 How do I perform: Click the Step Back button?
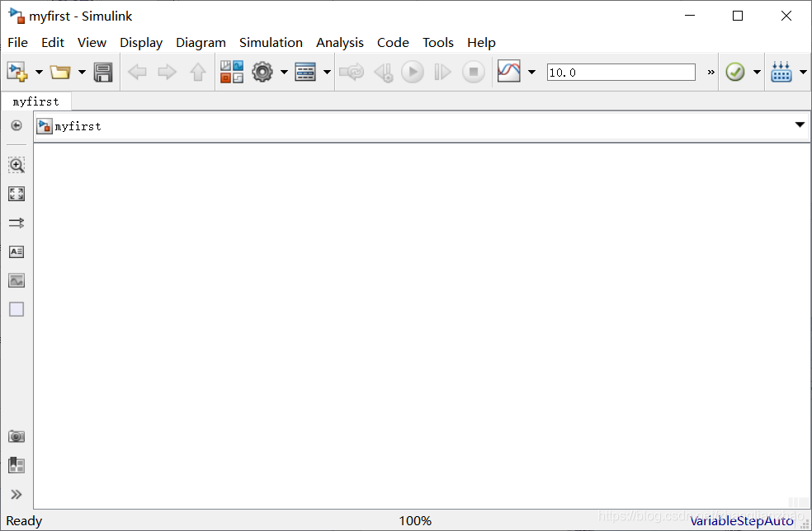pos(384,72)
